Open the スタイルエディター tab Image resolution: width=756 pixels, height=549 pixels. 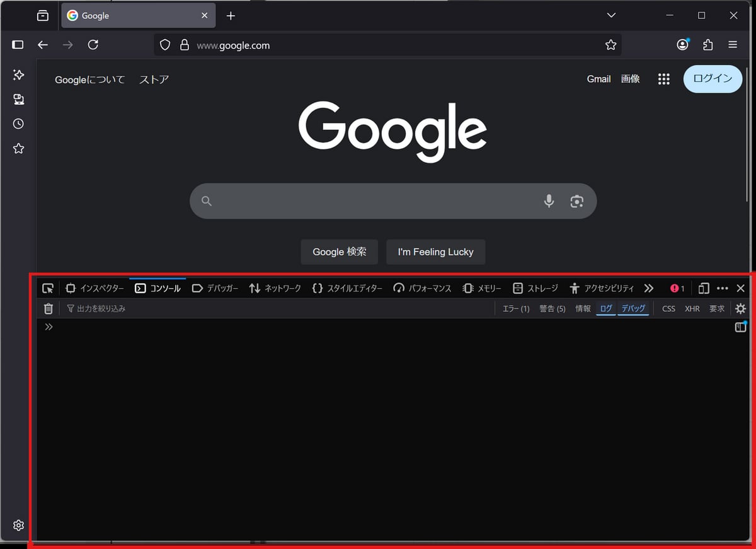347,288
